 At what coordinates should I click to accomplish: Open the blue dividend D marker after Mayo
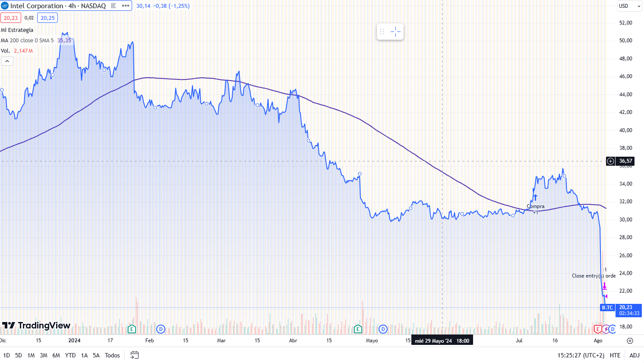[x=383, y=329]
